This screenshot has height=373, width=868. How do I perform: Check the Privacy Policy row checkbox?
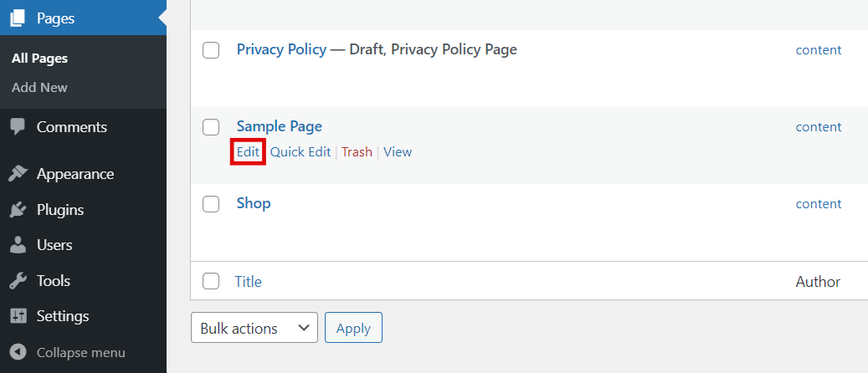pyautogui.click(x=212, y=50)
